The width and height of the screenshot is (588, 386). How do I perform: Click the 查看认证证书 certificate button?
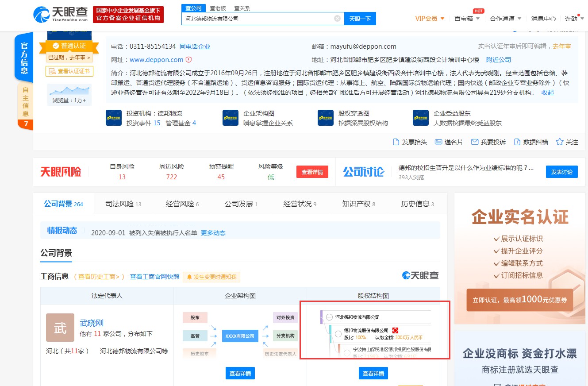69,71
